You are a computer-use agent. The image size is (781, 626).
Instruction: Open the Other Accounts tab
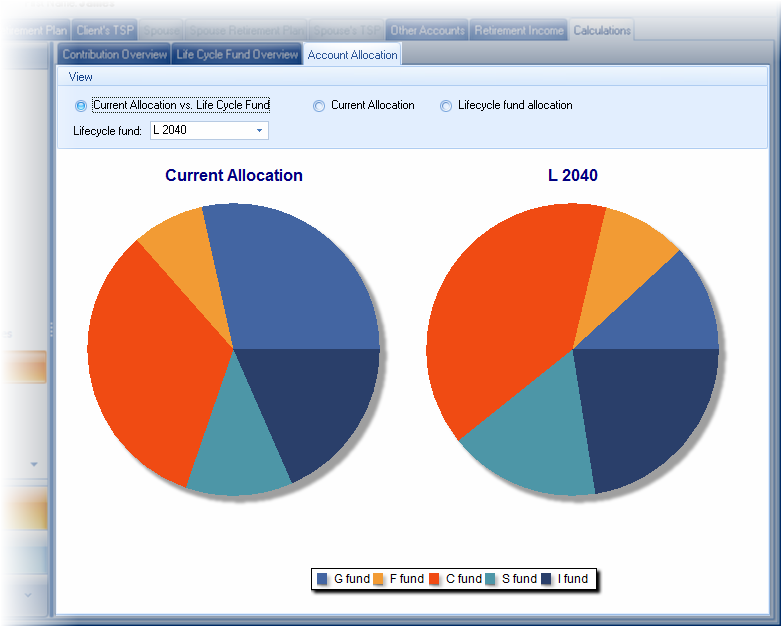coord(427,31)
